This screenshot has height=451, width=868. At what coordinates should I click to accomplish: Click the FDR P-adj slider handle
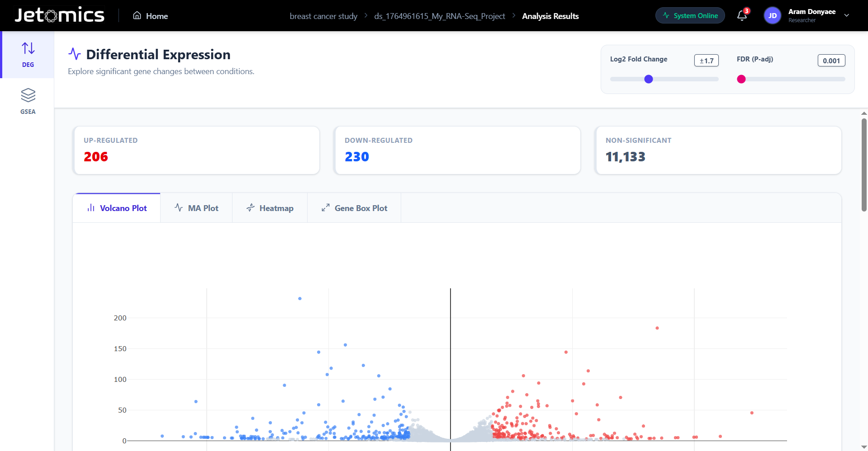pos(741,79)
